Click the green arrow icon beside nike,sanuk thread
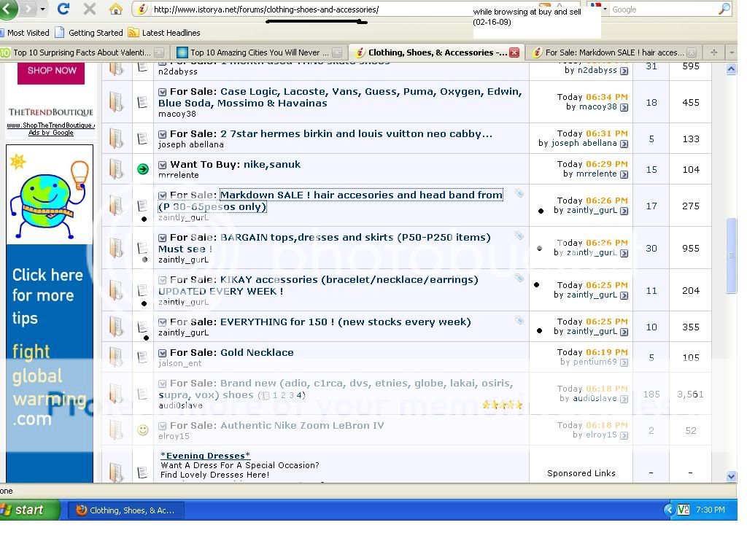The height and width of the screenshot is (560, 747). tap(143, 169)
